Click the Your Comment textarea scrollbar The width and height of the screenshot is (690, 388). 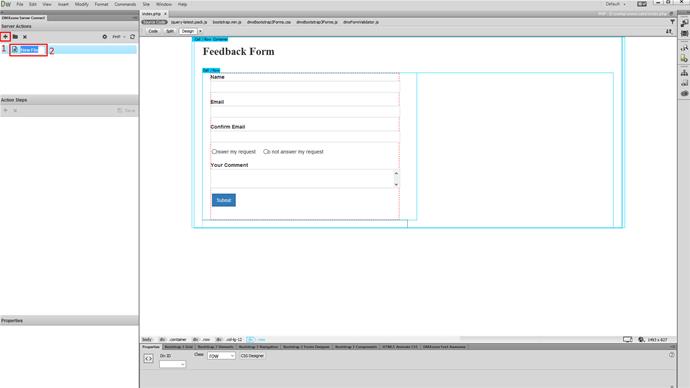pos(396,179)
